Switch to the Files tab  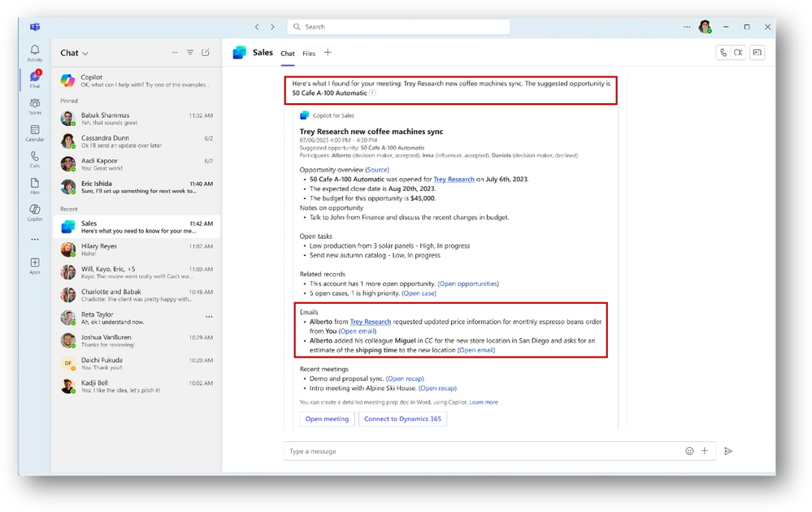pos(309,54)
